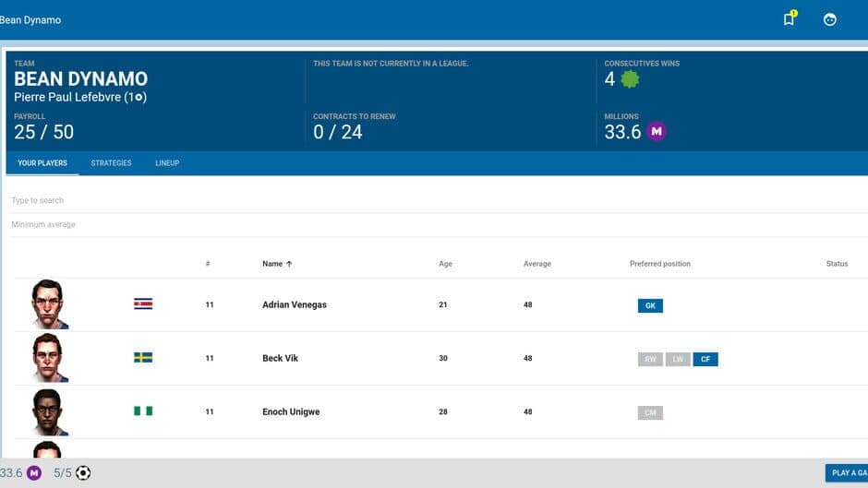Click Costa Rica flag for Adrian Venegas

(143, 304)
